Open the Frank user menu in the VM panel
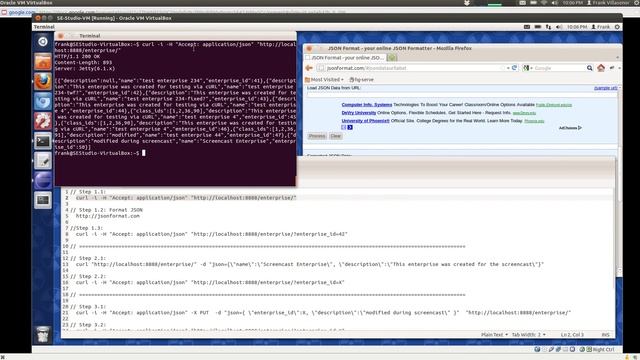Screen dimensions: 640x360 point(601,27)
